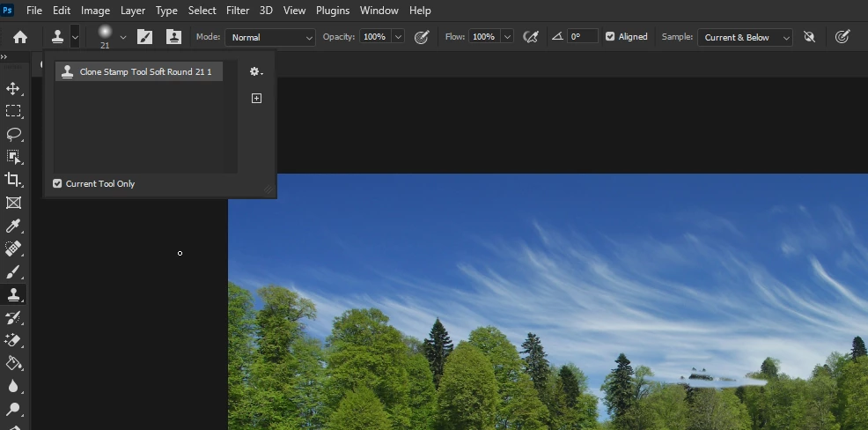Select the Lasso tool
The width and height of the screenshot is (868, 430).
[x=13, y=134]
